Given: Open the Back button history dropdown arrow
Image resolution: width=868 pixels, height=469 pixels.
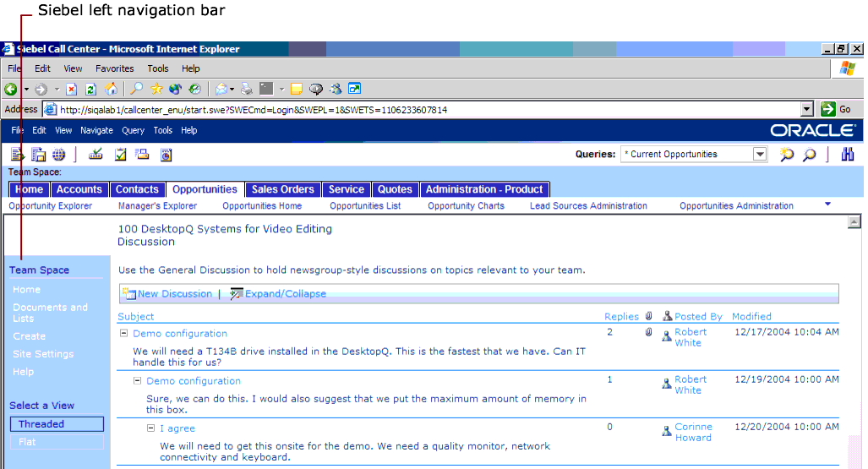Looking at the screenshot, I should 26,89.
